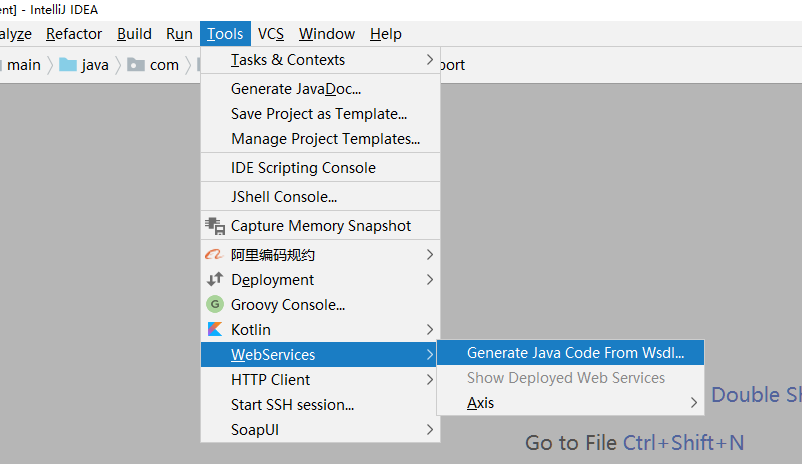
Task: Click main in the breadcrumb path
Action: pos(24,65)
